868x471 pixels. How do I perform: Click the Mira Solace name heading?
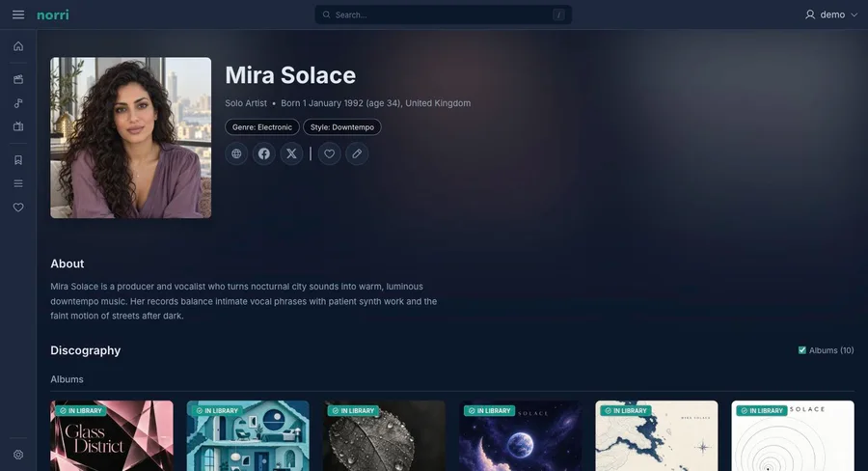click(x=290, y=75)
